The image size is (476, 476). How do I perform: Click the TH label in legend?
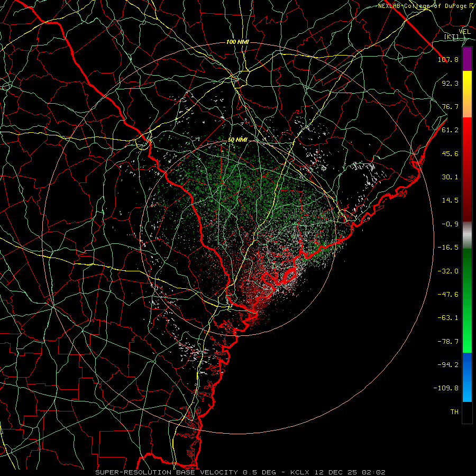pyautogui.click(x=454, y=412)
